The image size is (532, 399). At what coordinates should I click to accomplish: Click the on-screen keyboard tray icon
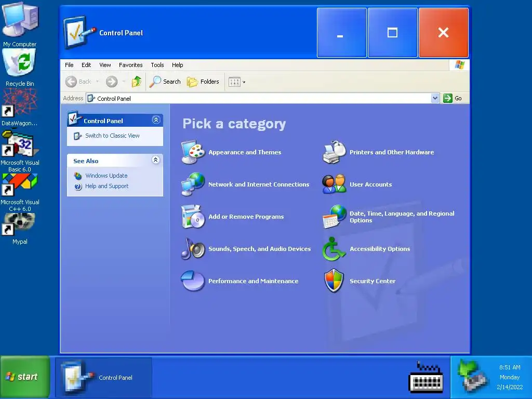click(x=426, y=377)
